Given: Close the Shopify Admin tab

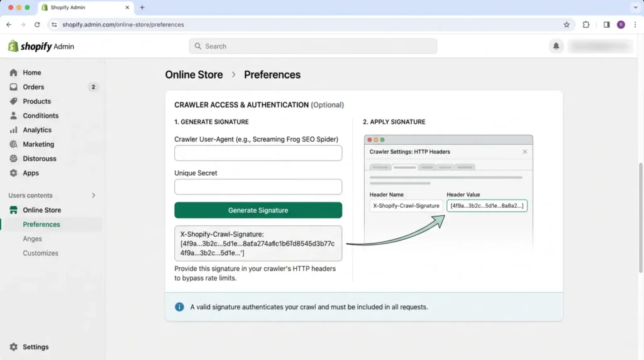Looking at the screenshot, I should 127,8.
